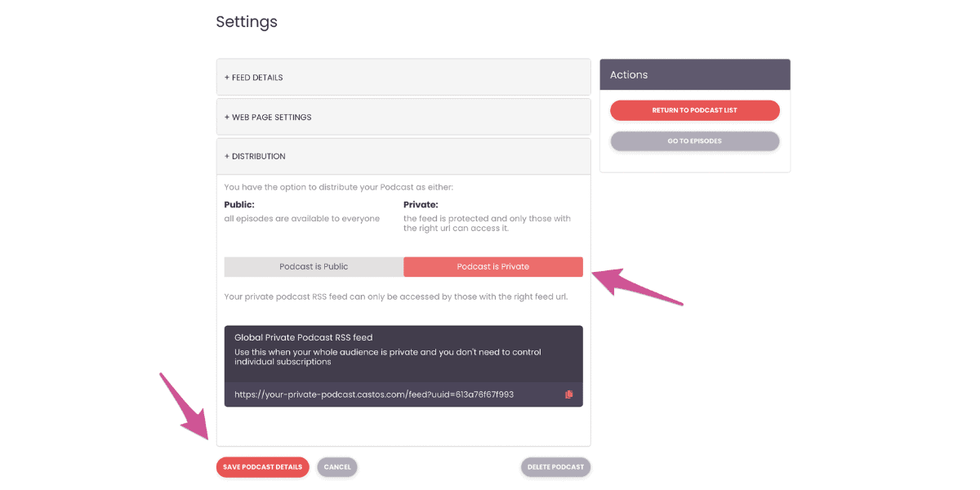Click the Settings page heading
This screenshot has width=980, height=490.
tap(247, 22)
